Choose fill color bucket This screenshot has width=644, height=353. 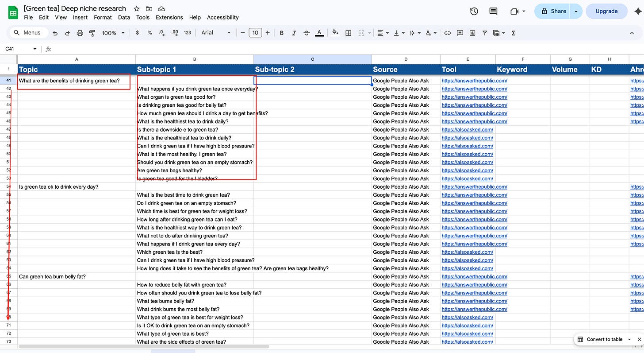(x=335, y=33)
